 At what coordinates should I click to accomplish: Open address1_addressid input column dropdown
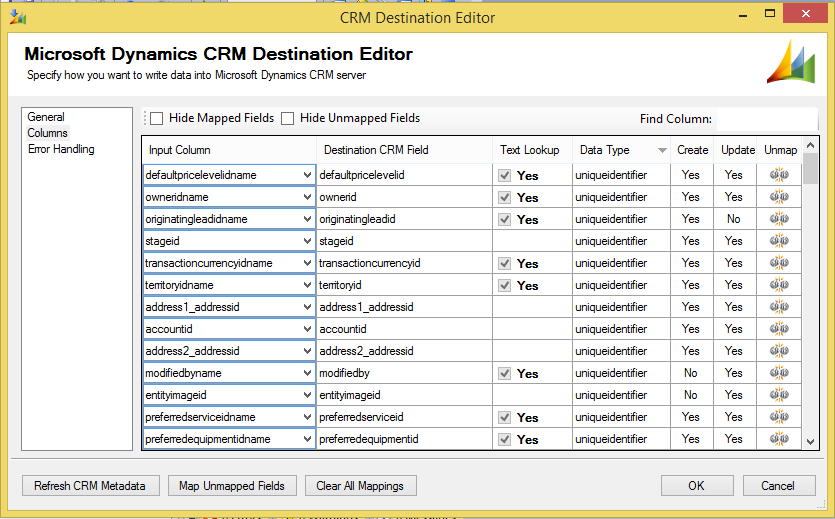point(307,307)
